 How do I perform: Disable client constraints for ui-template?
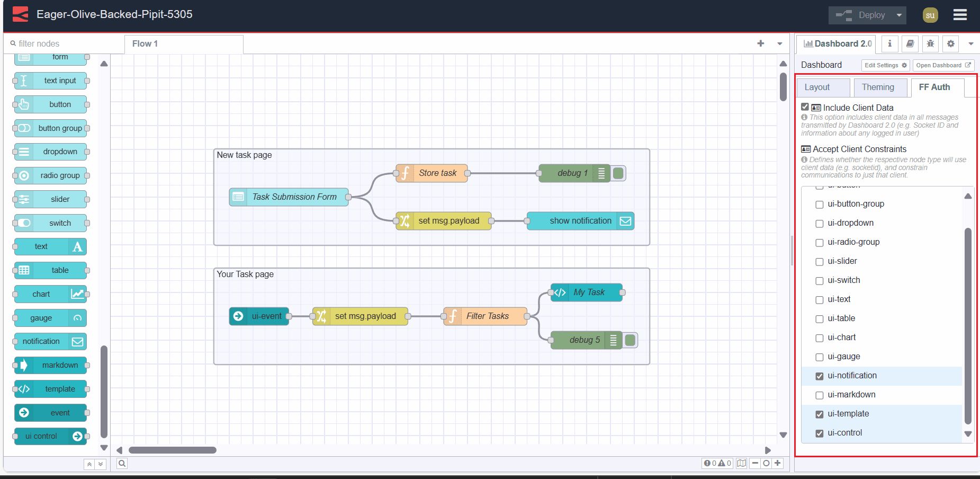[820, 414]
